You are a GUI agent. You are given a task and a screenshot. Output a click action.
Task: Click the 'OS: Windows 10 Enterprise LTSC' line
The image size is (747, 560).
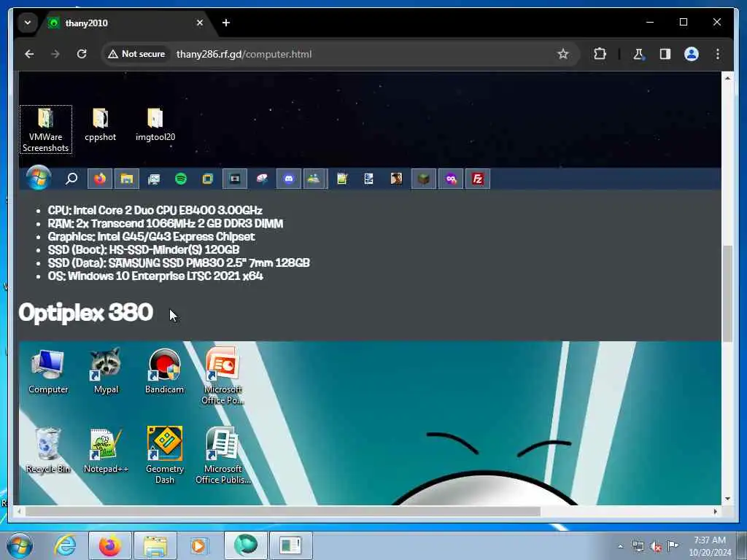click(155, 276)
